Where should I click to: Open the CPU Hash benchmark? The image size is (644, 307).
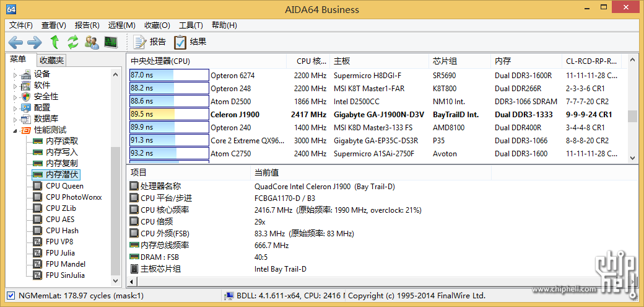62,231
